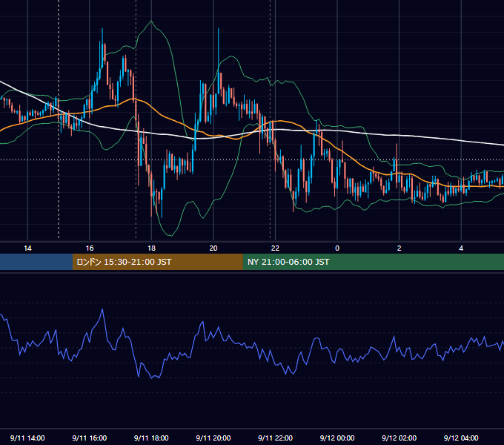Click hour label 22 on price chart axis
The image size is (504, 445).
pos(275,248)
